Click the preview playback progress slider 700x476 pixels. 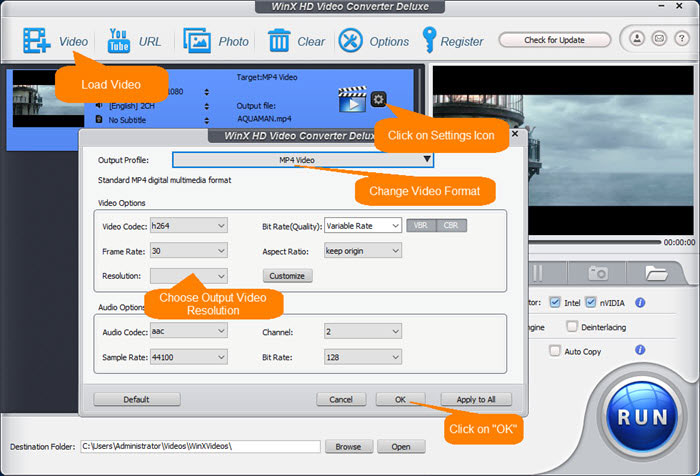pos(594,242)
